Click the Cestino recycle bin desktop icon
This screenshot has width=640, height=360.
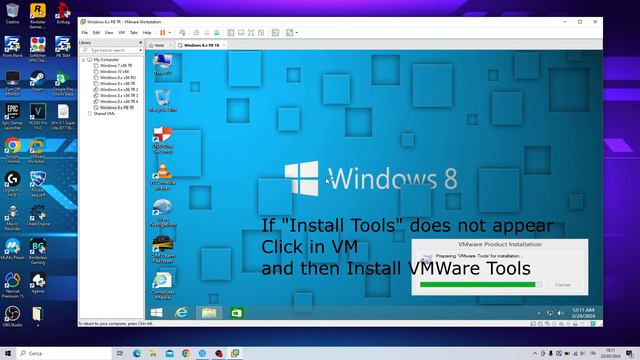[12, 13]
